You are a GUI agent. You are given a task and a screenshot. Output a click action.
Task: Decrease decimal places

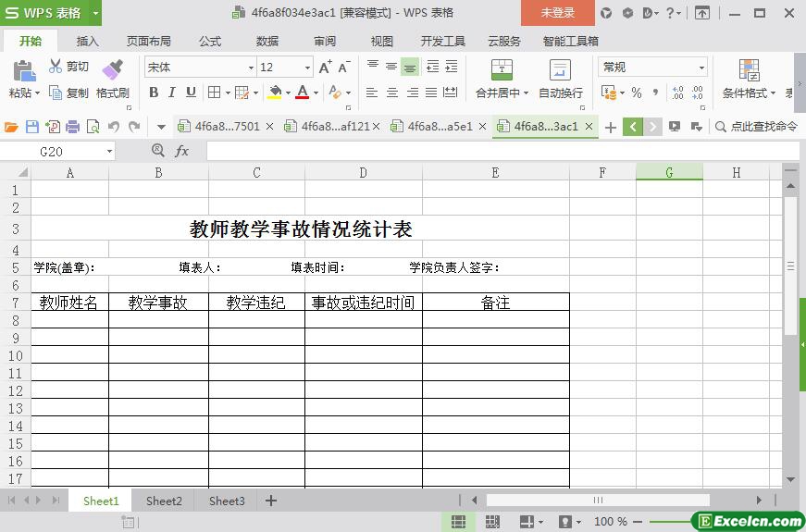pos(697,93)
